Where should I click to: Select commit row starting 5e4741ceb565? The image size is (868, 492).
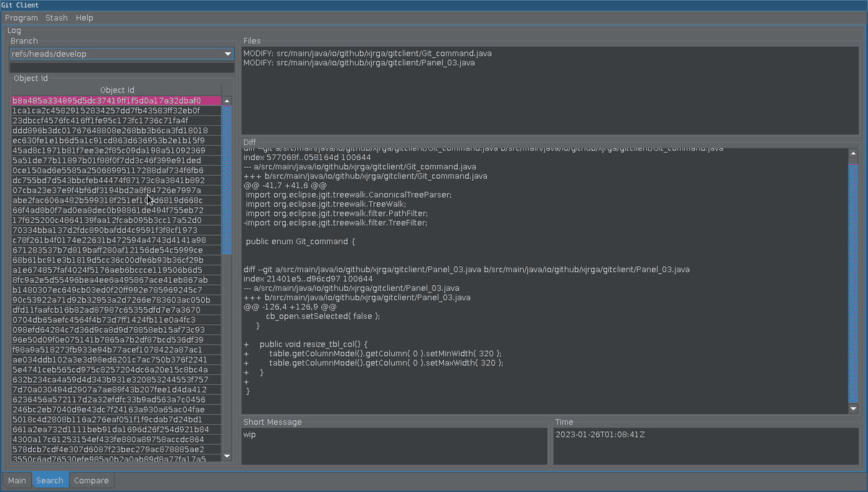[116, 370]
